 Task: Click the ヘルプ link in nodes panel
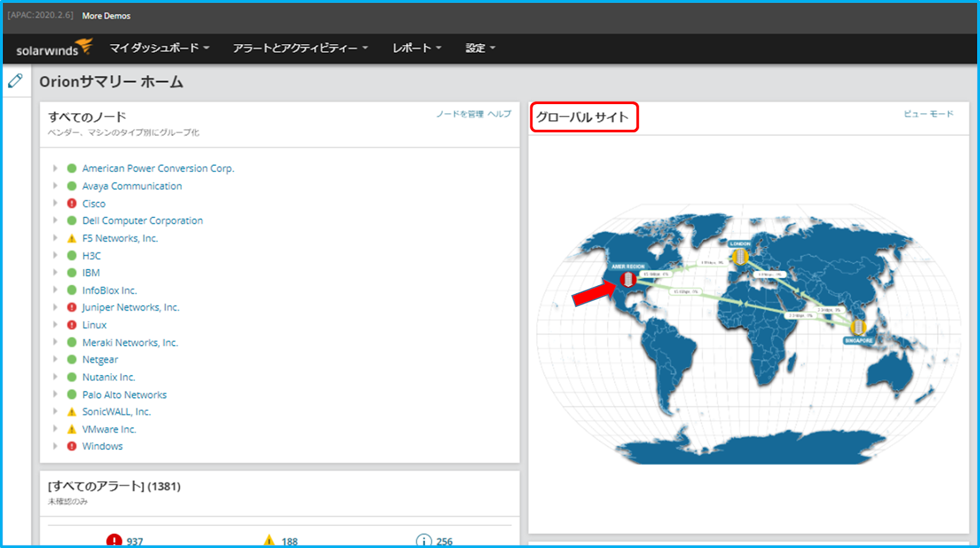tap(499, 114)
